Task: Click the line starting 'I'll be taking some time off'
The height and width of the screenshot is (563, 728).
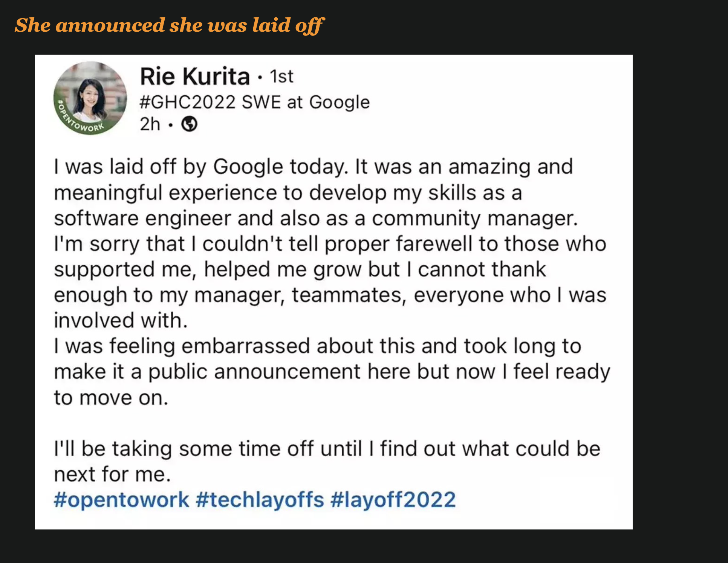Action: [x=327, y=449]
